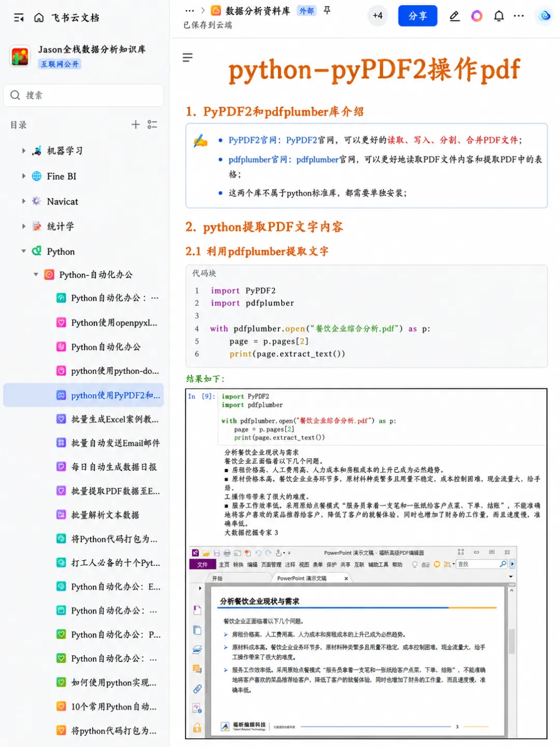Viewport: 560px width, 747px height.
Task: Click into the sidebar 搜索 field
Action: click(83, 95)
